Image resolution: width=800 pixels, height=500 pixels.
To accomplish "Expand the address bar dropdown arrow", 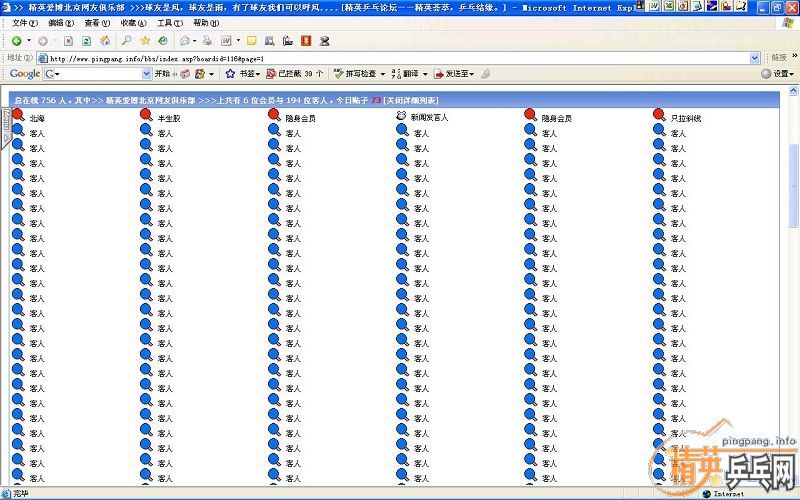I will pos(755,58).
